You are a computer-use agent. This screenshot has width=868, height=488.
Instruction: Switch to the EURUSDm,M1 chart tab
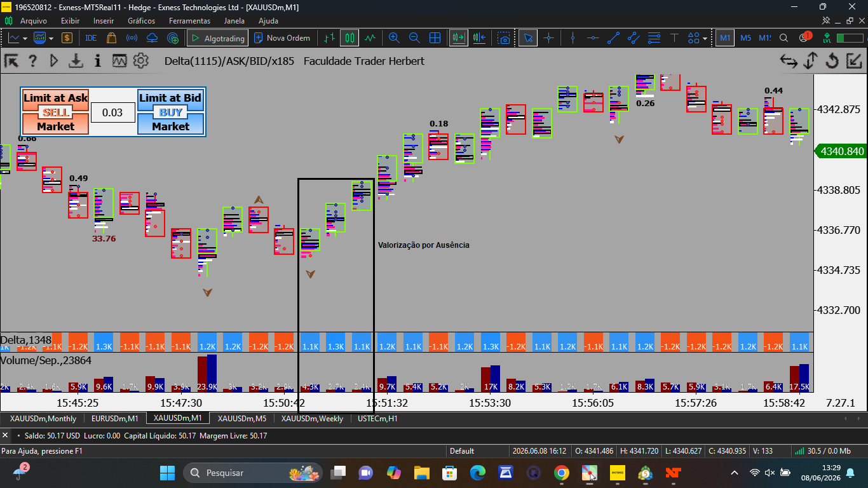coord(114,418)
